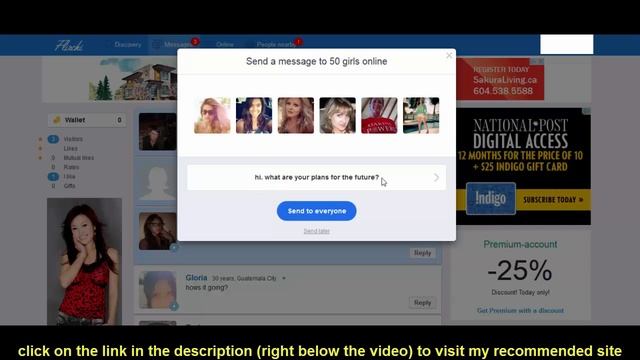This screenshot has width=640, height=360.
Task: Open Gifts in the sidebar
Action: (x=69, y=186)
